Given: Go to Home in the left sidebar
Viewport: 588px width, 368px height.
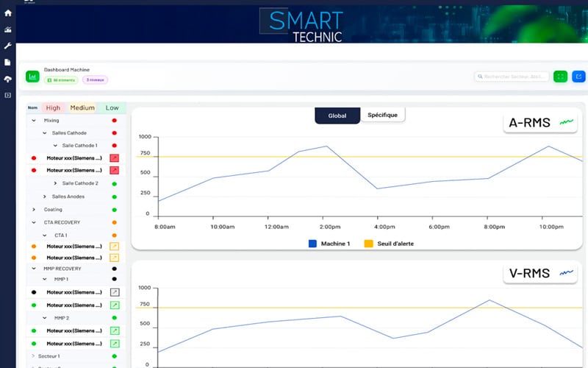Looking at the screenshot, I should (x=7, y=13).
